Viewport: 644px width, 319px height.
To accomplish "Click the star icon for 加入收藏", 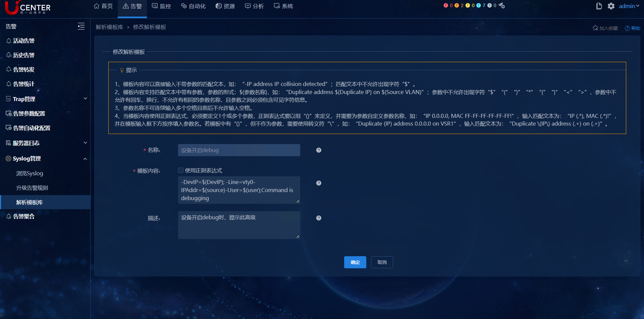I will (x=595, y=28).
